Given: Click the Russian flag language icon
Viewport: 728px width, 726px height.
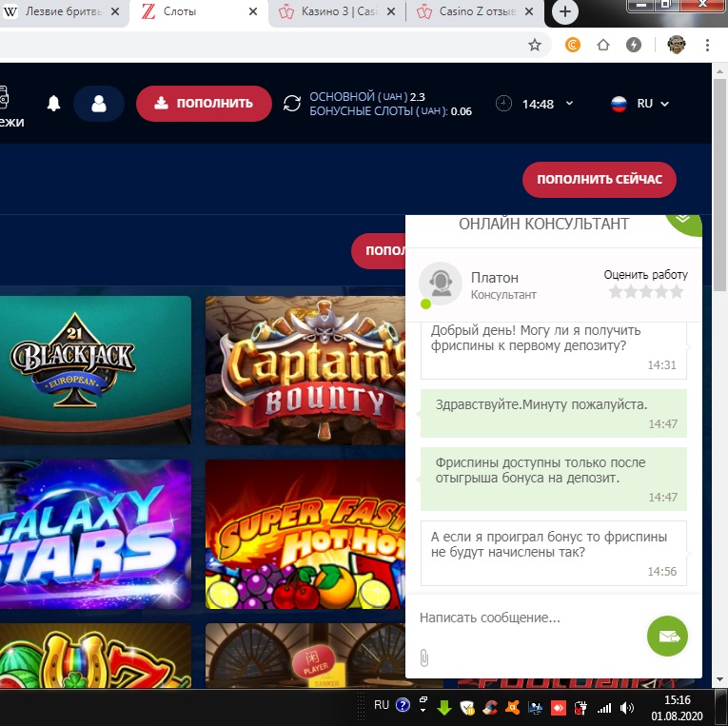Looking at the screenshot, I should point(619,104).
